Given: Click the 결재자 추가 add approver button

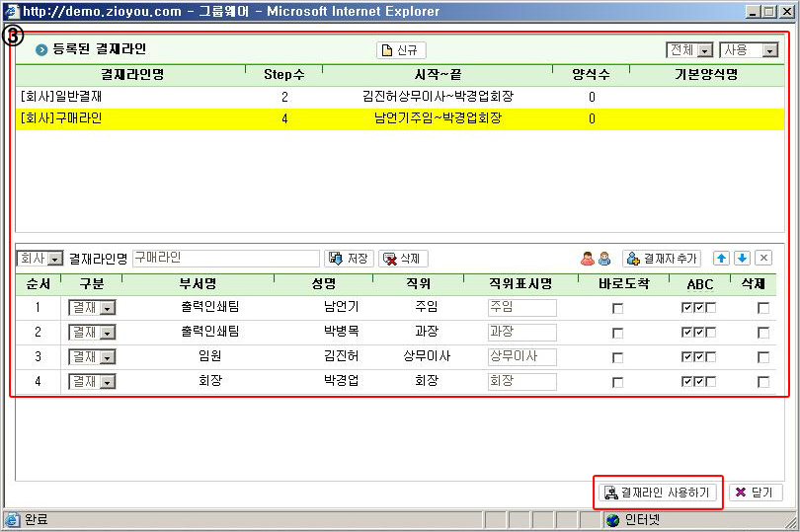Looking at the screenshot, I should pyautogui.click(x=661, y=259).
